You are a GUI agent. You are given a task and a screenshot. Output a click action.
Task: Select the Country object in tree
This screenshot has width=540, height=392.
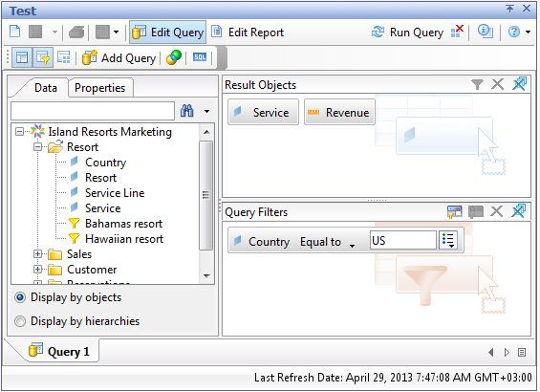[105, 163]
